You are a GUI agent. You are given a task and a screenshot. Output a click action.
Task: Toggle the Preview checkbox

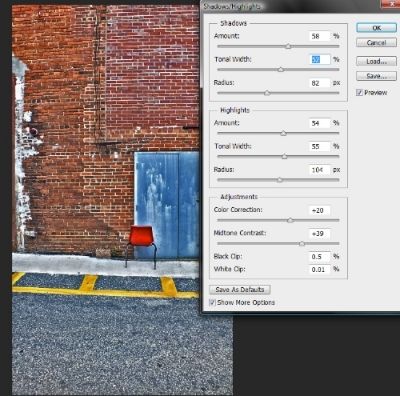[x=359, y=92]
